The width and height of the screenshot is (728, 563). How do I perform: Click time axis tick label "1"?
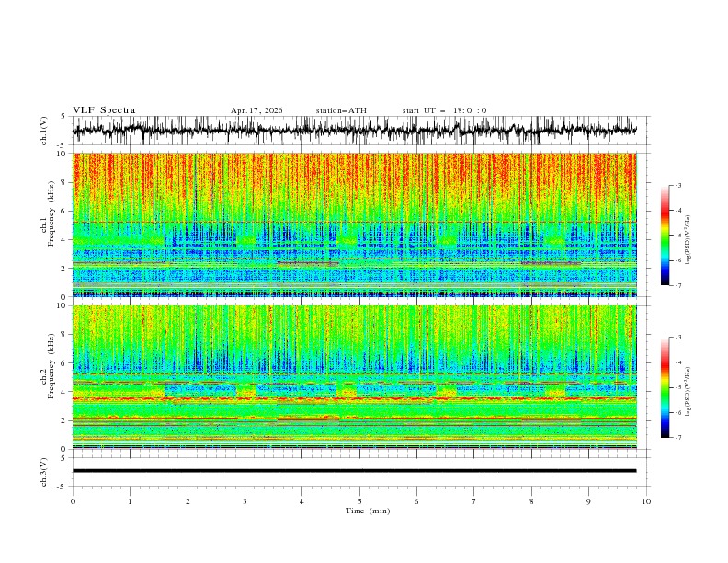130,501
